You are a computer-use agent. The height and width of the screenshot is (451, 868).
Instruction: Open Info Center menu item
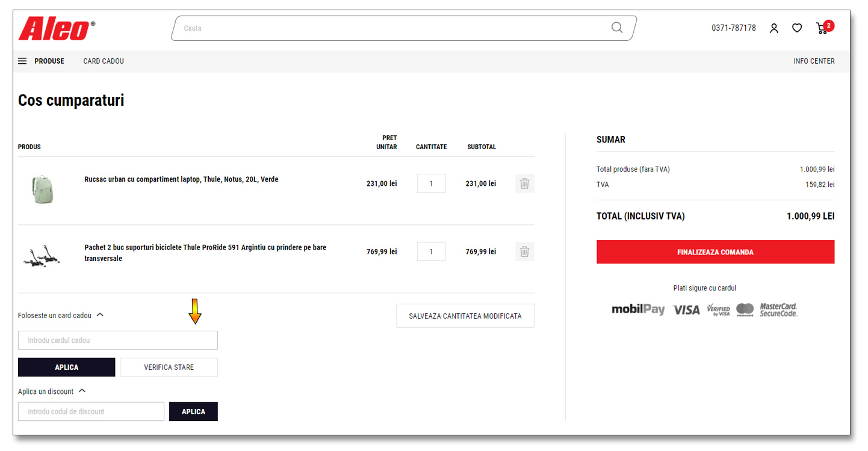(814, 61)
